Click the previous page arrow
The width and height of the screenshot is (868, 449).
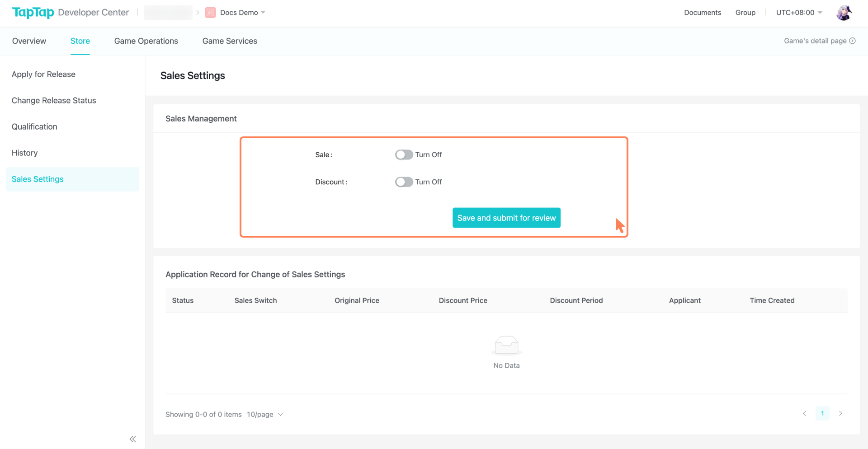[x=804, y=413]
